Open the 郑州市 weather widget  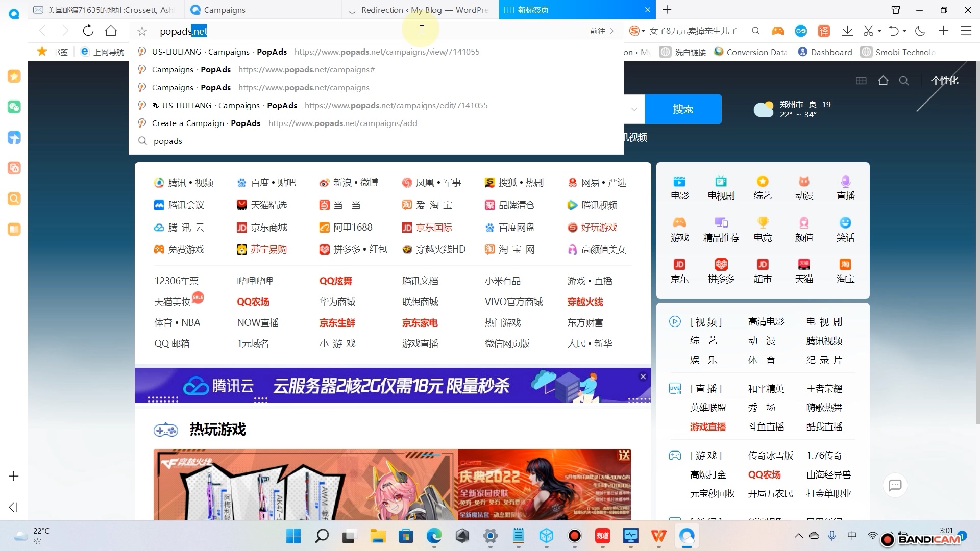pos(793,109)
